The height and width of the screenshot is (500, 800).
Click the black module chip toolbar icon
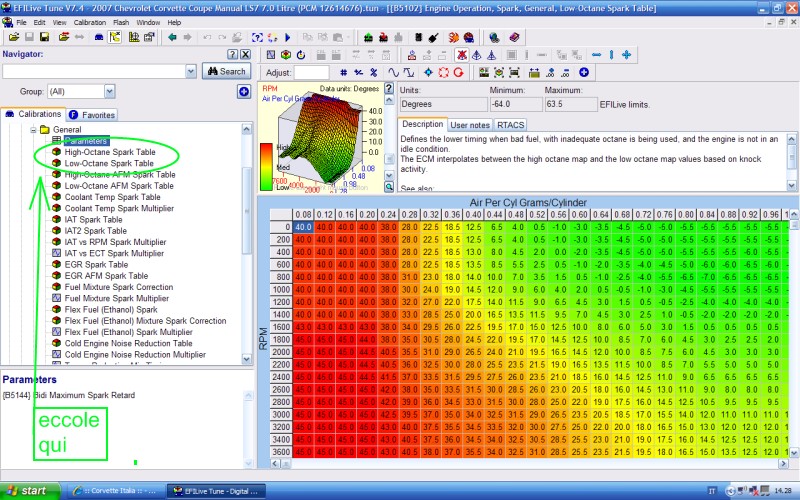point(418,37)
